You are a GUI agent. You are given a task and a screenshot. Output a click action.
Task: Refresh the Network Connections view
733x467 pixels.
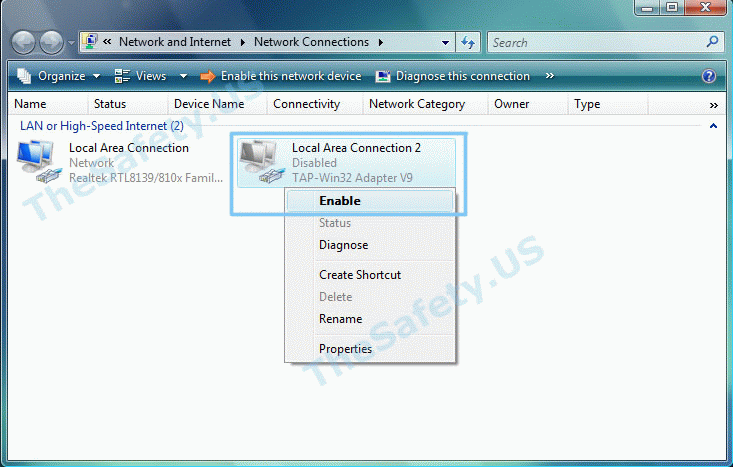pyautogui.click(x=468, y=43)
